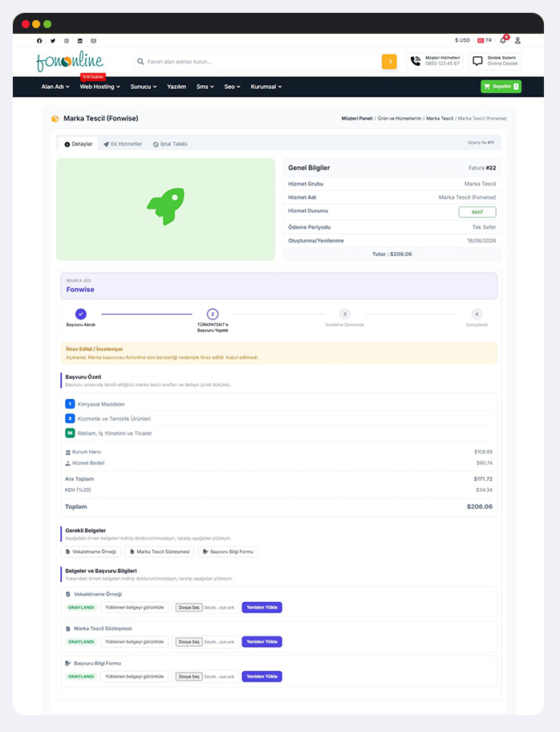Click the Fatura #22 invoice link
Viewport: 560px width, 732px height.
pos(482,168)
